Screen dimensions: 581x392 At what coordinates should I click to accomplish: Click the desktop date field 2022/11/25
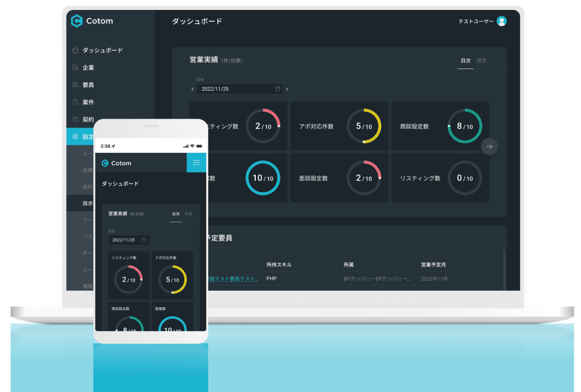pos(240,89)
